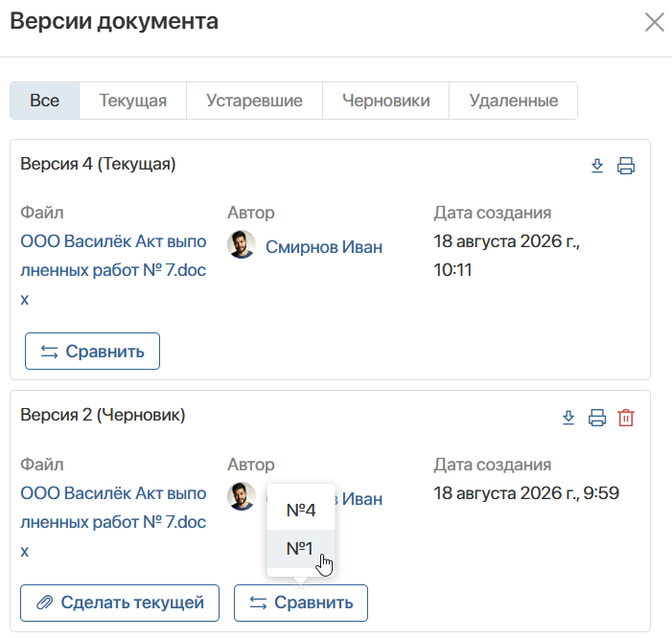Open Version 2 draft file link

tap(113, 522)
